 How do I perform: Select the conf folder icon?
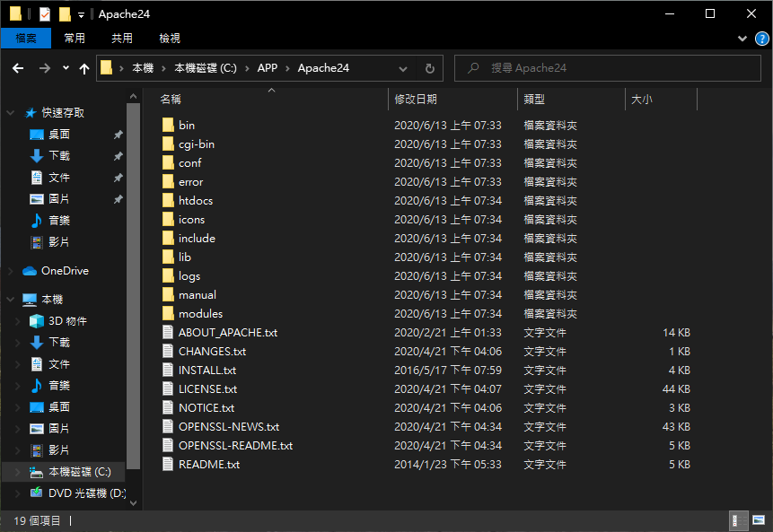pos(168,162)
